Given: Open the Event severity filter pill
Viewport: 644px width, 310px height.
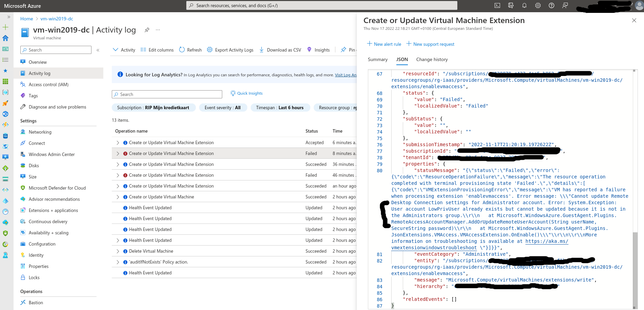Looking at the screenshot, I should coord(223,108).
